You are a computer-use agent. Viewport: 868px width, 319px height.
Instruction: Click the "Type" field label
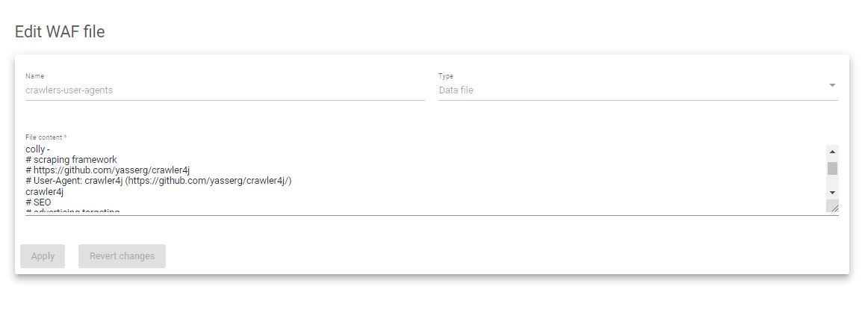click(446, 76)
